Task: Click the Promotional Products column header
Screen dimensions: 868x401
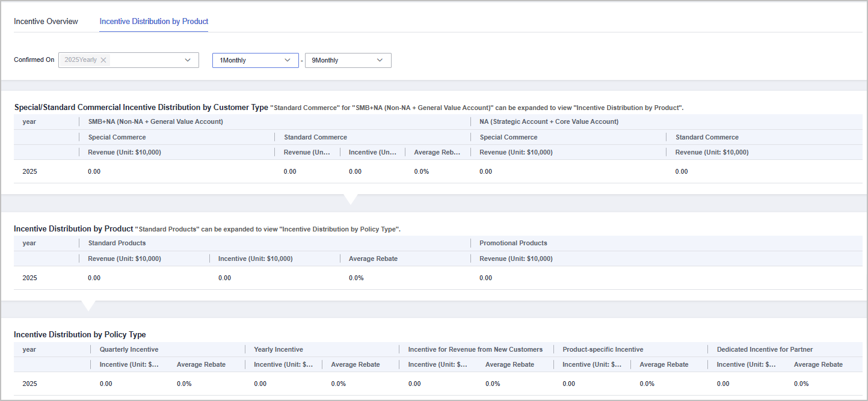Action: [x=513, y=243]
